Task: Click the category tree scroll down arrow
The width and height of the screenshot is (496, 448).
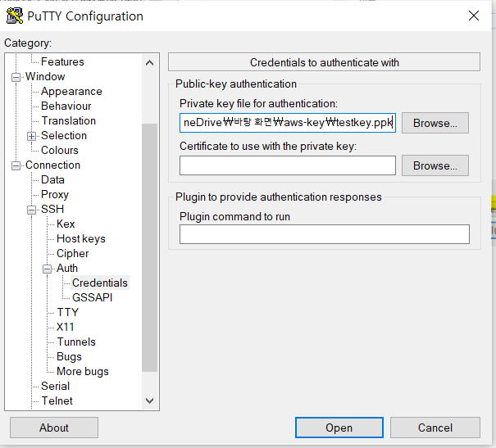Action: (150, 400)
